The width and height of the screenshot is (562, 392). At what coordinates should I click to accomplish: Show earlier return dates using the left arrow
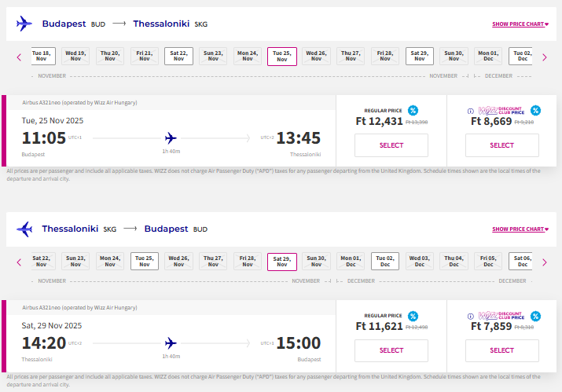[19, 262]
